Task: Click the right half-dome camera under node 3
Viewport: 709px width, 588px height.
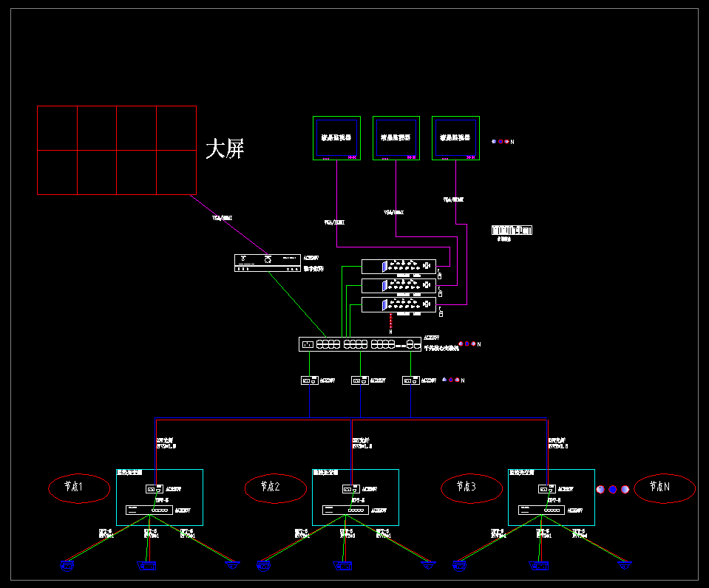Action: [x=625, y=565]
